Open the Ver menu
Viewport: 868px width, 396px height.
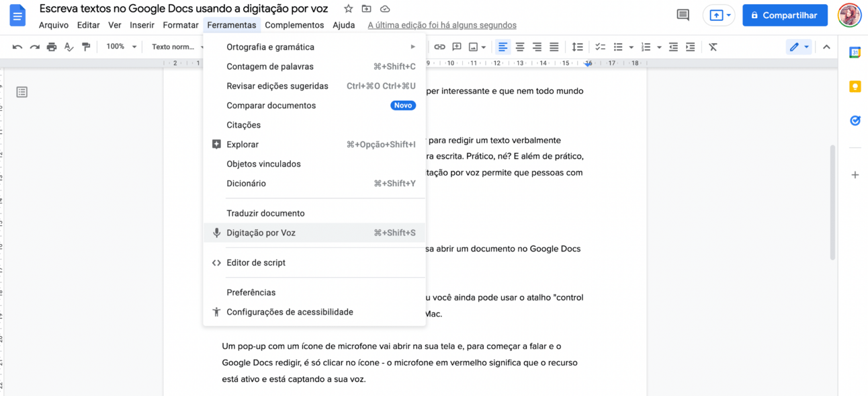pos(115,25)
